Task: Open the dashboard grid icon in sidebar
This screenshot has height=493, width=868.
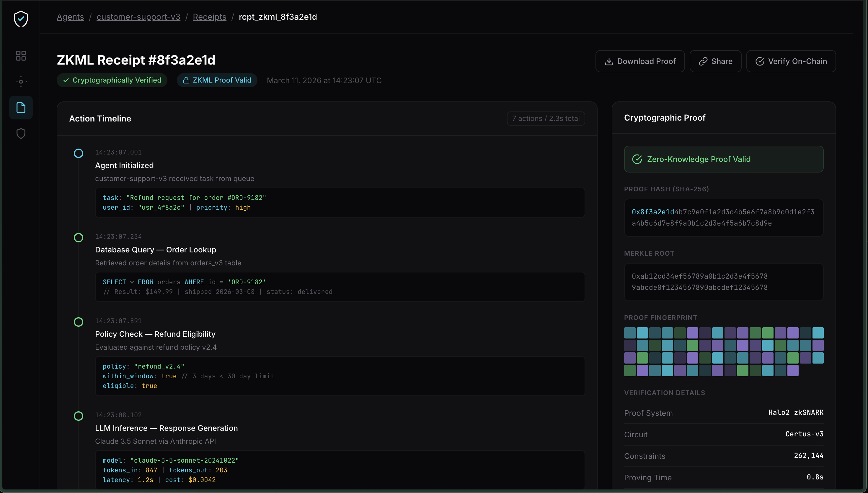Action: point(21,55)
